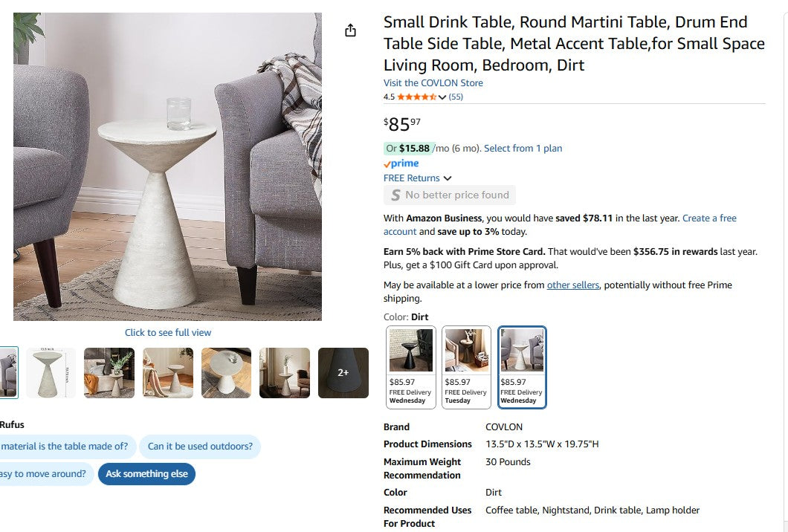This screenshot has height=532, width=788.
Task: Click 'Create a free account' link
Action: pyautogui.click(x=709, y=218)
